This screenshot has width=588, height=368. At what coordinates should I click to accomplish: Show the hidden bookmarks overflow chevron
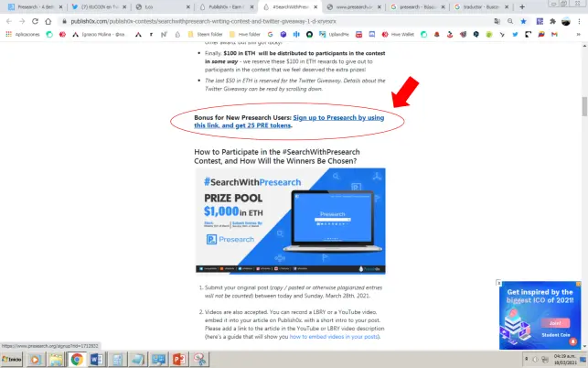click(x=578, y=34)
